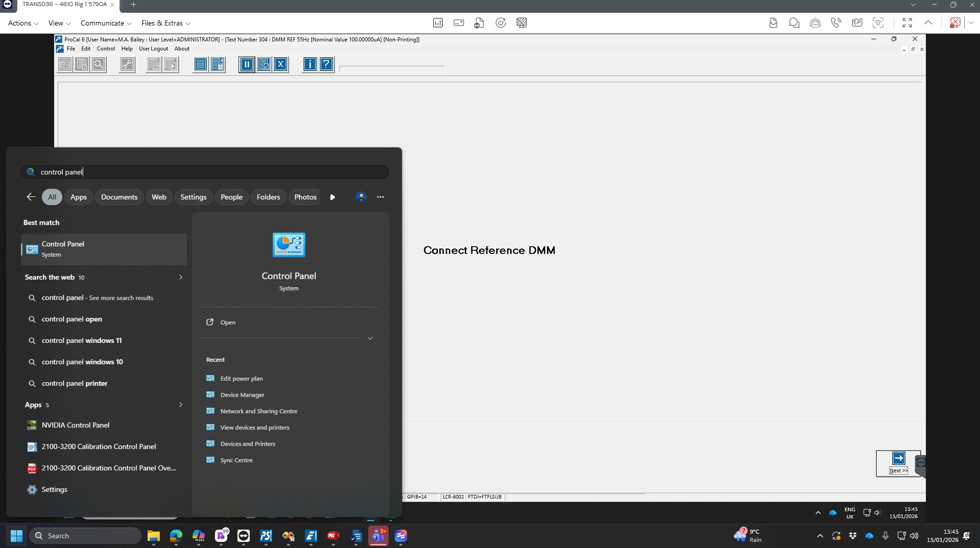980x548 pixels.
Task: Open search options three-dots menu
Action: coord(380,197)
